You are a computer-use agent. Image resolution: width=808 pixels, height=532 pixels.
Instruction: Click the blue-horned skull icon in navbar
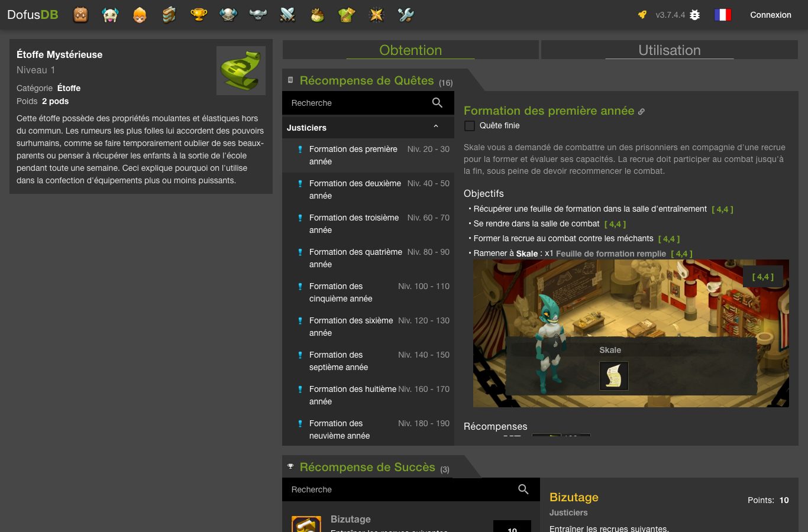(x=228, y=15)
